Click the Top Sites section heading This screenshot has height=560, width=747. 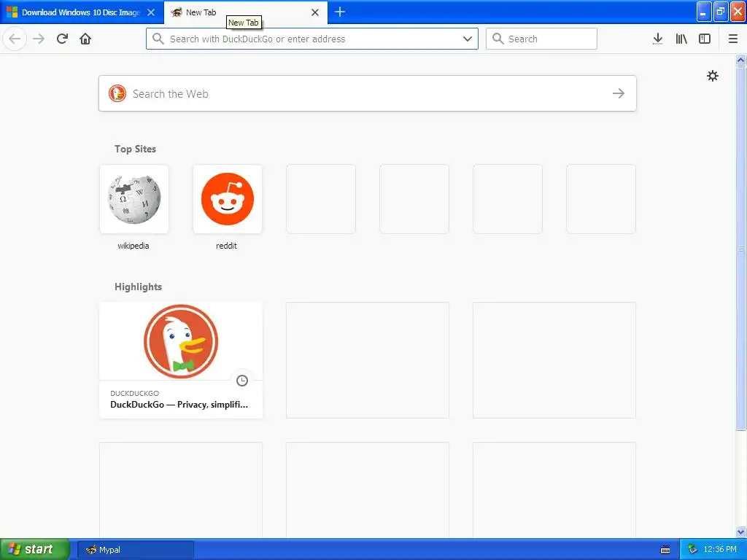pos(135,149)
